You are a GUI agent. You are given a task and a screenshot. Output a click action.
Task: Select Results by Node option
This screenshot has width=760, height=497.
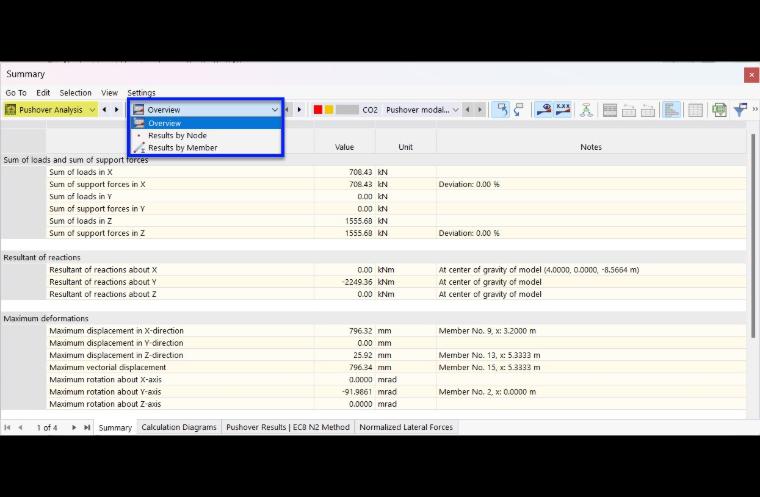click(x=206, y=135)
